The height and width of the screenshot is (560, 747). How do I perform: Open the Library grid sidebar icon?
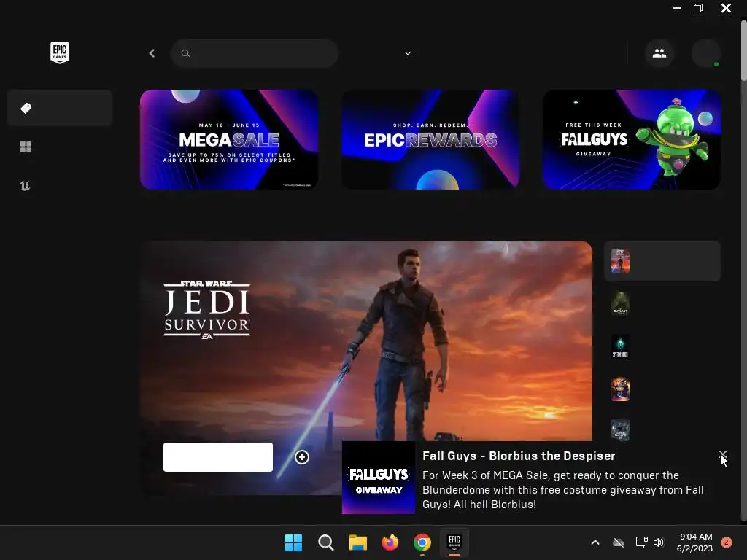[26, 147]
